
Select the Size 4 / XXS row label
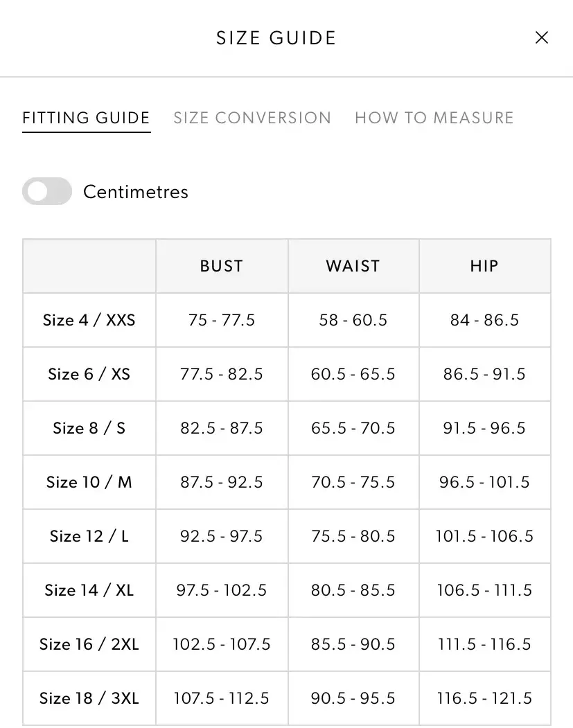89,320
